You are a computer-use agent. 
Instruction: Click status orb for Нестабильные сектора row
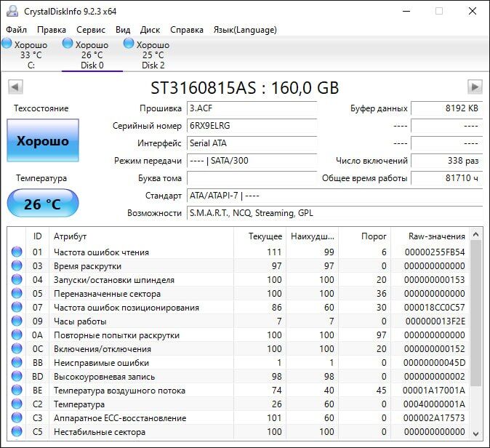[17, 432]
